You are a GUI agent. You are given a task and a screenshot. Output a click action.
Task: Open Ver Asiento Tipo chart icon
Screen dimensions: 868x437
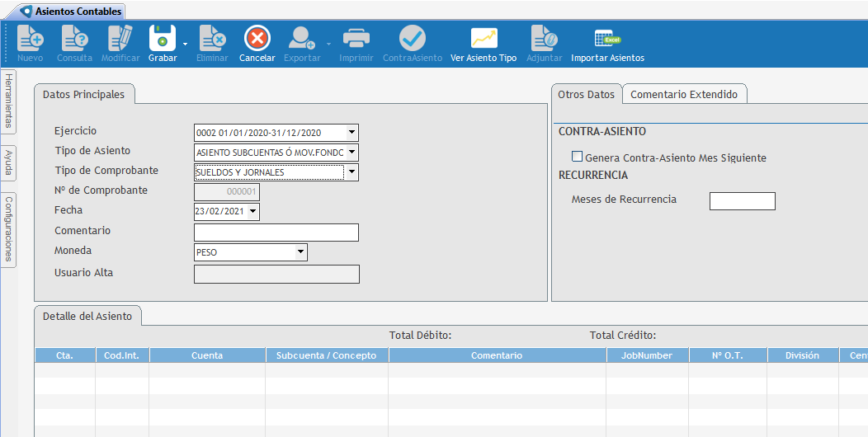tap(484, 39)
